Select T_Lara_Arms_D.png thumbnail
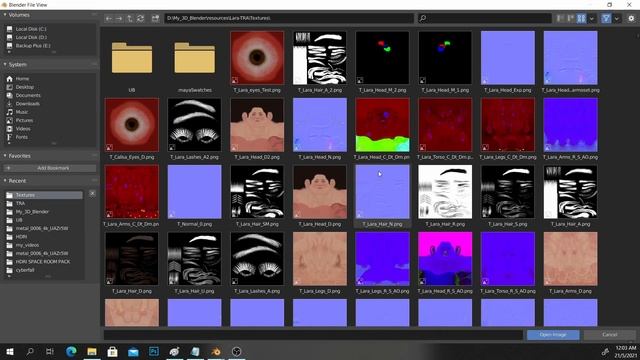This screenshot has width=640, height=360. click(x=571, y=259)
